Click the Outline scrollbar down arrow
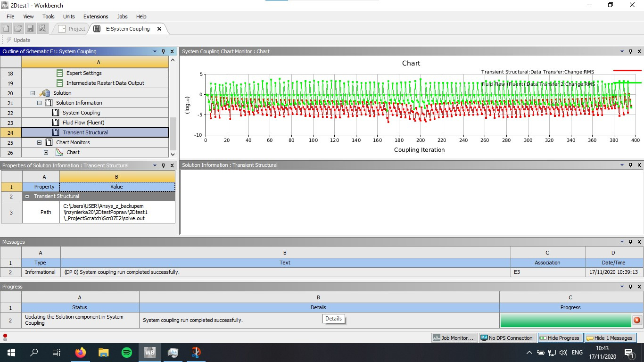644x362 pixels. pyautogui.click(x=172, y=154)
